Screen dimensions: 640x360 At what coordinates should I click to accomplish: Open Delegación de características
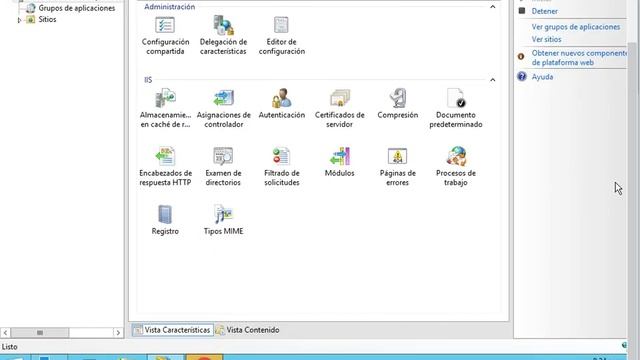tap(223, 36)
